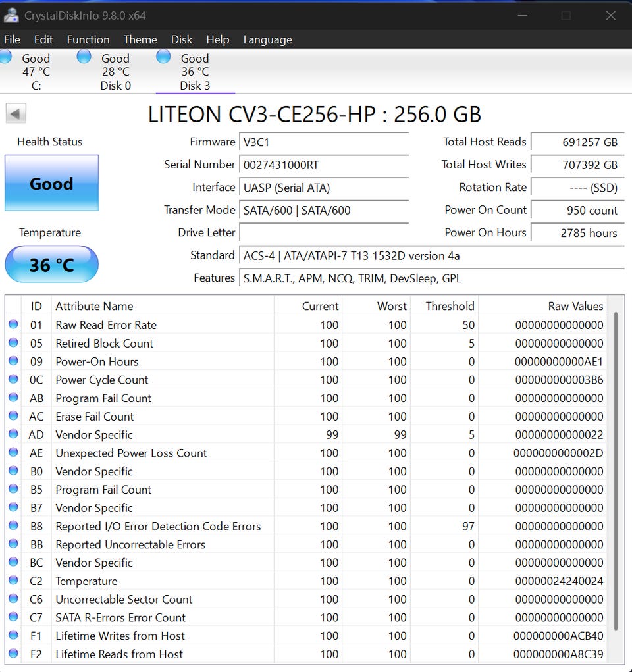Viewport: 632px width, 672px height.
Task: Click the status dot for Retired Block Count
Action: pyautogui.click(x=13, y=343)
